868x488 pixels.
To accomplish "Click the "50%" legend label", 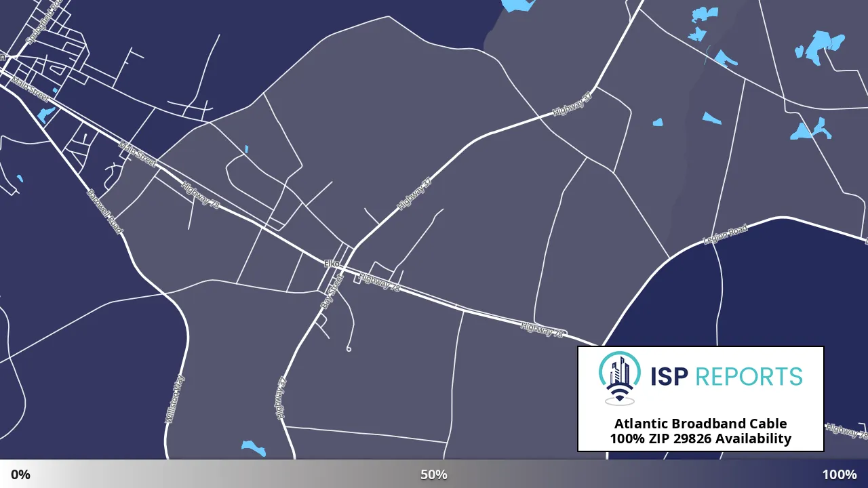I will click(434, 474).
